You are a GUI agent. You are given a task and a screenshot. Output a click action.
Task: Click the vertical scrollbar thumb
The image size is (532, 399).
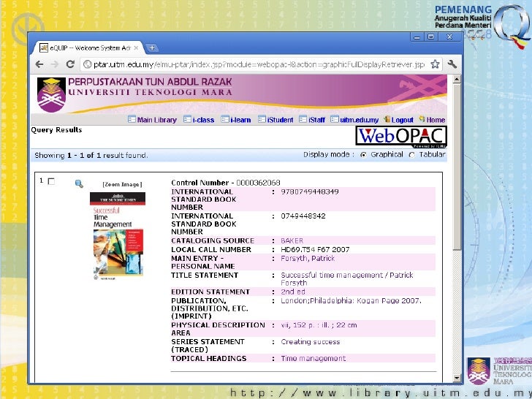pyautogui.click(x=457, y=167)
